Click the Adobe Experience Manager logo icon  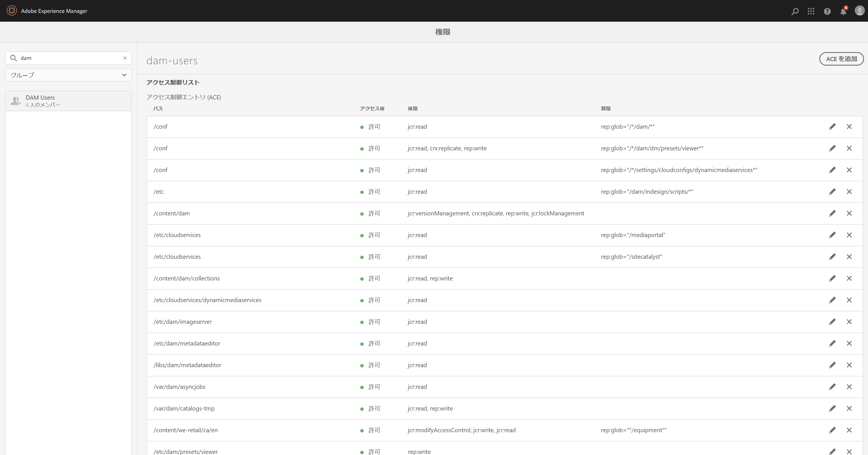12,11
